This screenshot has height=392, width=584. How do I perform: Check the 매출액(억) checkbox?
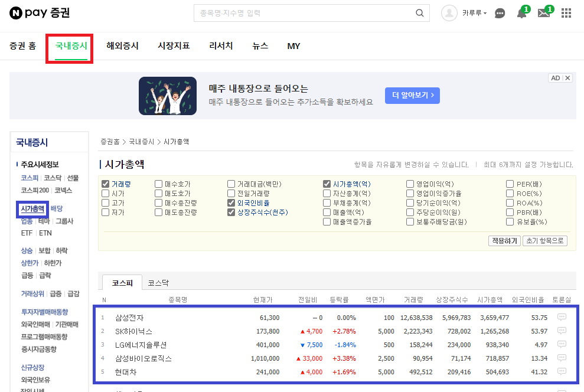[327, 212]
